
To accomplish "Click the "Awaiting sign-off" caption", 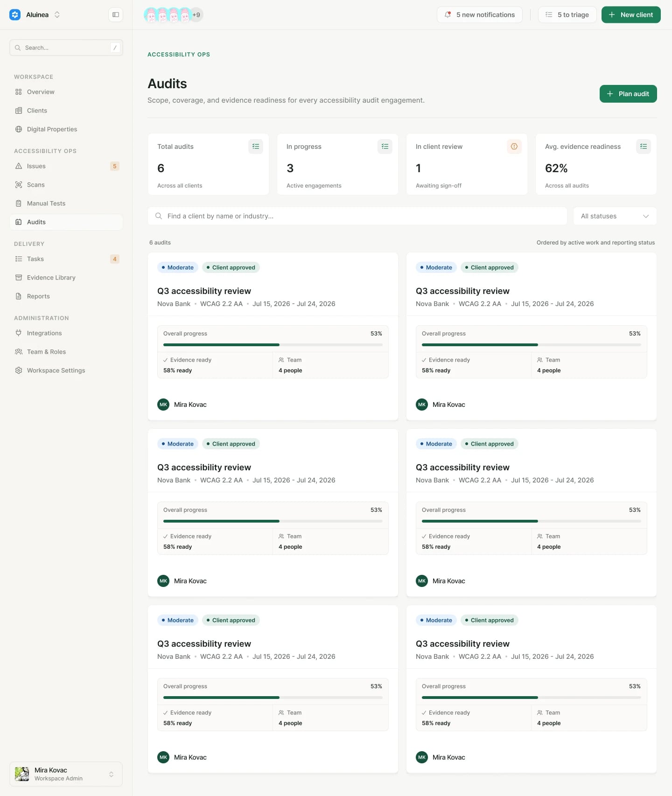I will 439,186.
